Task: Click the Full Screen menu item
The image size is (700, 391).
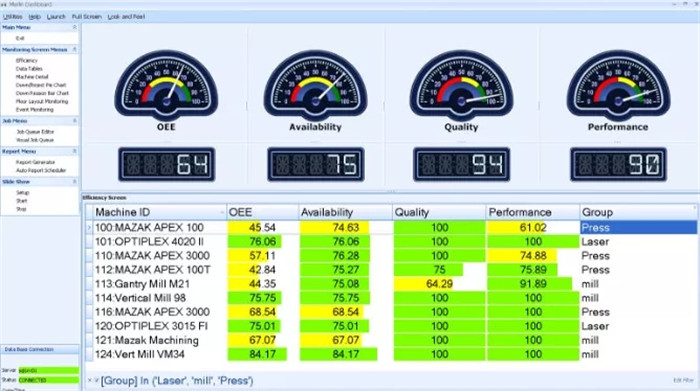Action: pyautogui.click(x=87, y=17)
